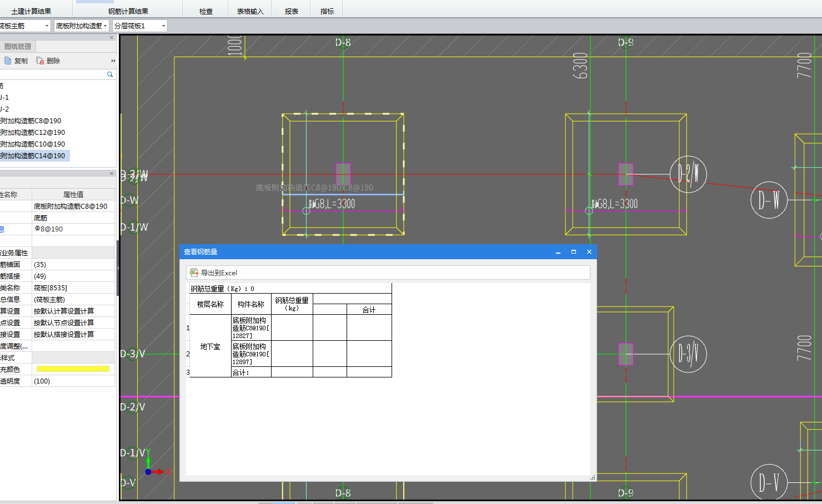Screen dimensions: 822x504
Task: Click 导出到Excel button in rebar dialog
Action: pyautogui.click(x=214, y=273)
